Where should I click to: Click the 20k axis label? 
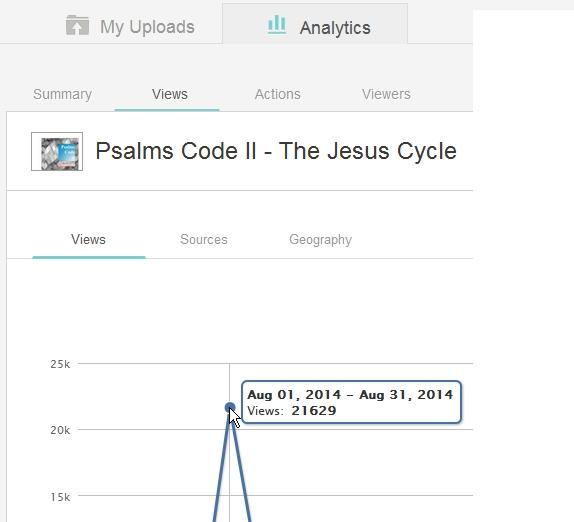(60, 430)
